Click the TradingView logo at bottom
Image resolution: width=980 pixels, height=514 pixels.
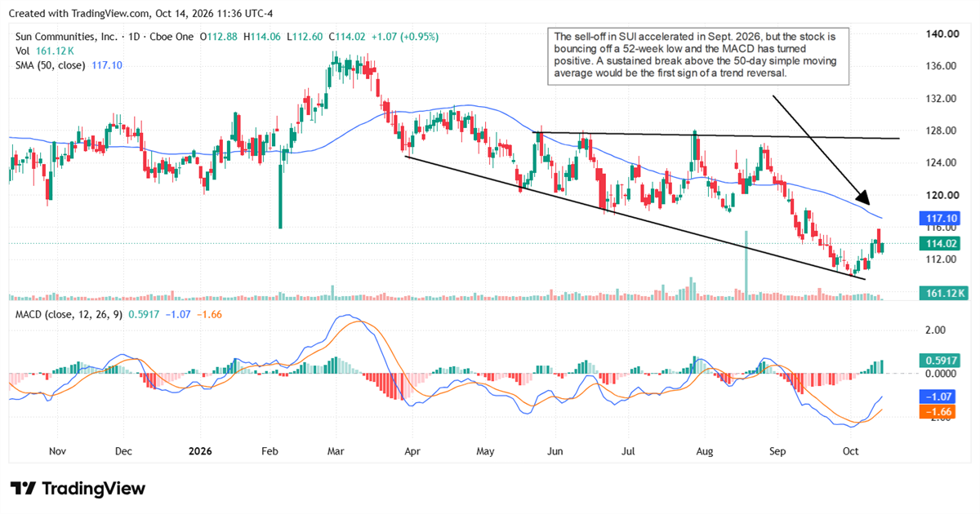[77, 488]
